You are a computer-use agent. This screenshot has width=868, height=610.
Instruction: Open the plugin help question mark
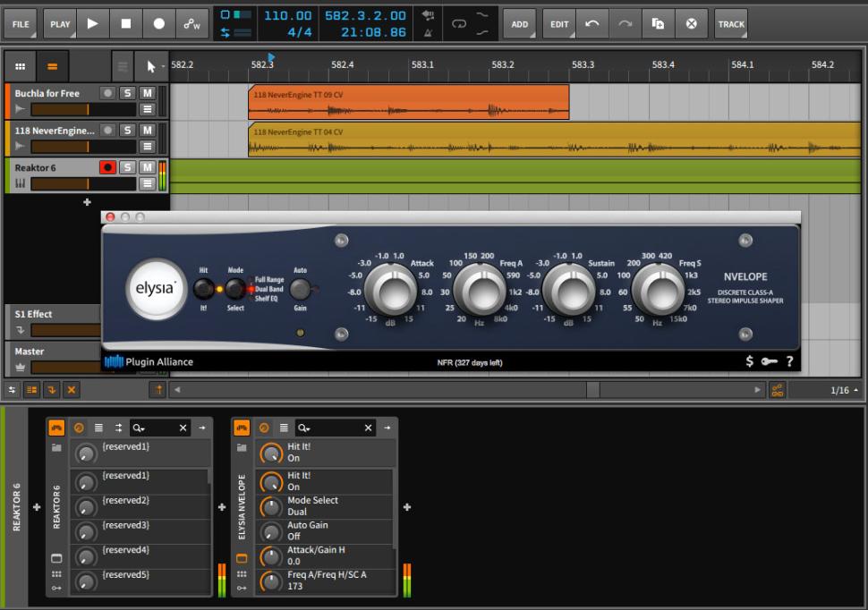pyautogui.click(x=789, y=361)
